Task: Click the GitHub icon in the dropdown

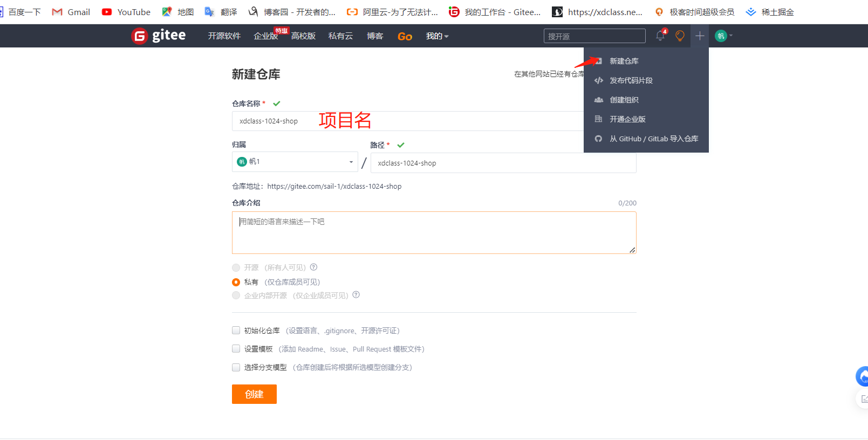Action: 598,139
